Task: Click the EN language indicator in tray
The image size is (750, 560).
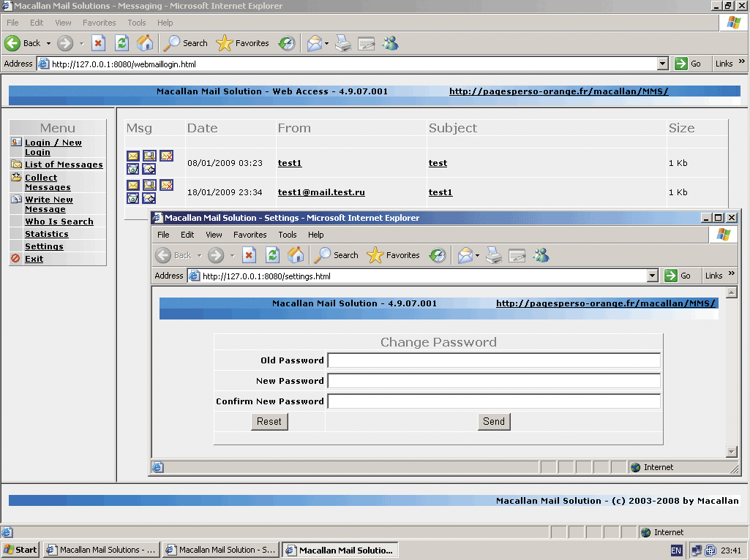Action: [x=676, y=550]
